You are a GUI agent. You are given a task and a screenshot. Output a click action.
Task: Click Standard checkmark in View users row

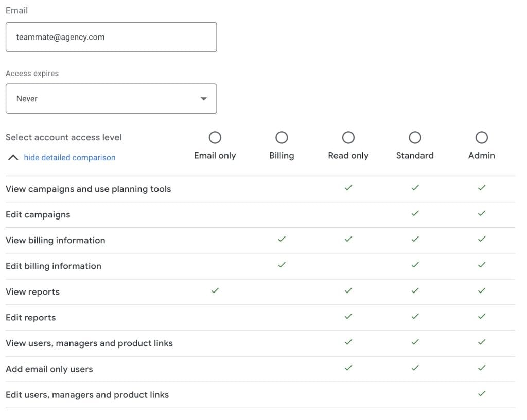(x=415, y=342)
